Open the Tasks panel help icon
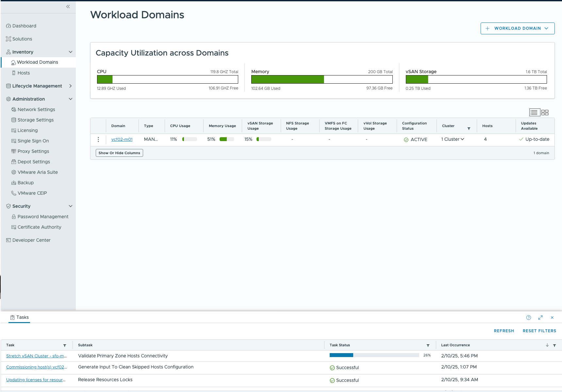 529,318
